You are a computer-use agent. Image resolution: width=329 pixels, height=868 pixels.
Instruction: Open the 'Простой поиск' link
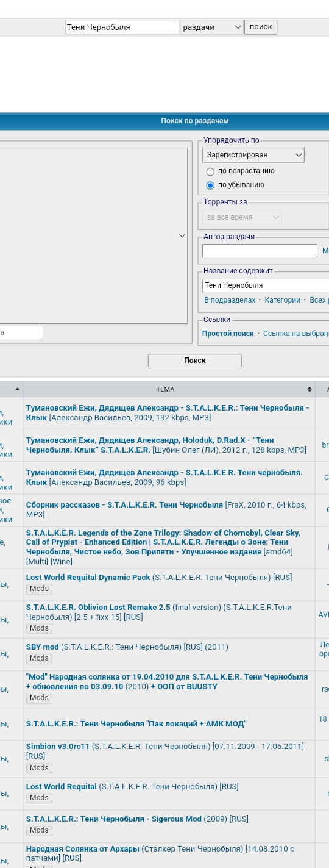[x=228, y=334]
